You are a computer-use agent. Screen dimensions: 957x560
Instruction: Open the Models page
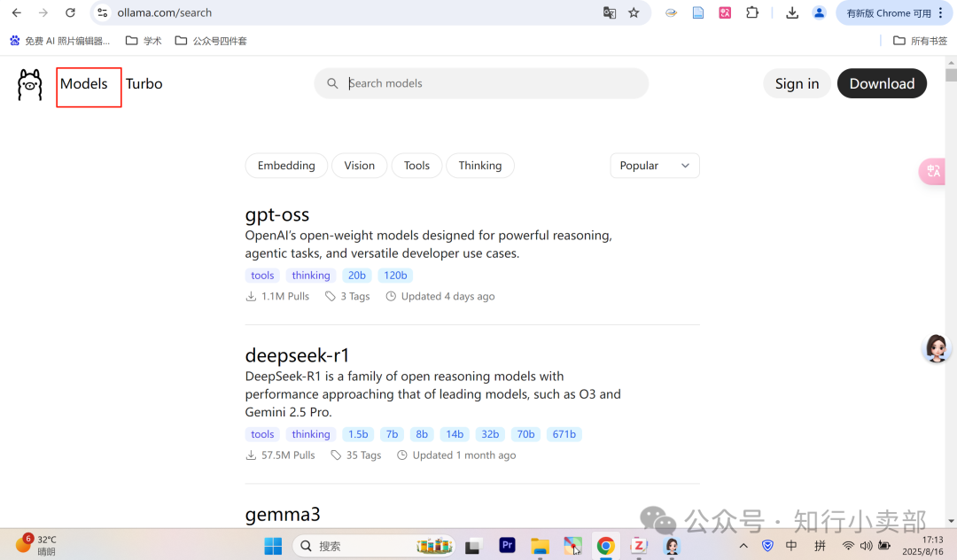pos(83,84)
